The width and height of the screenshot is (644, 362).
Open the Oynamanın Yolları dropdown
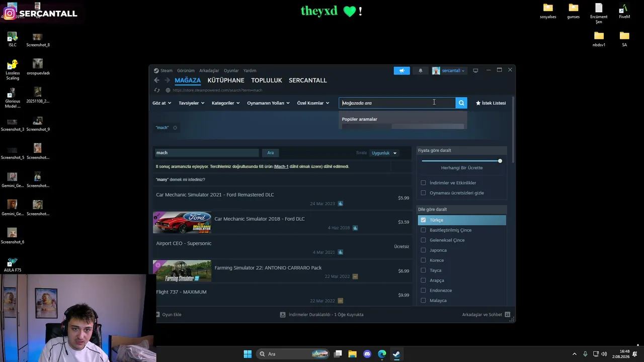269,103
